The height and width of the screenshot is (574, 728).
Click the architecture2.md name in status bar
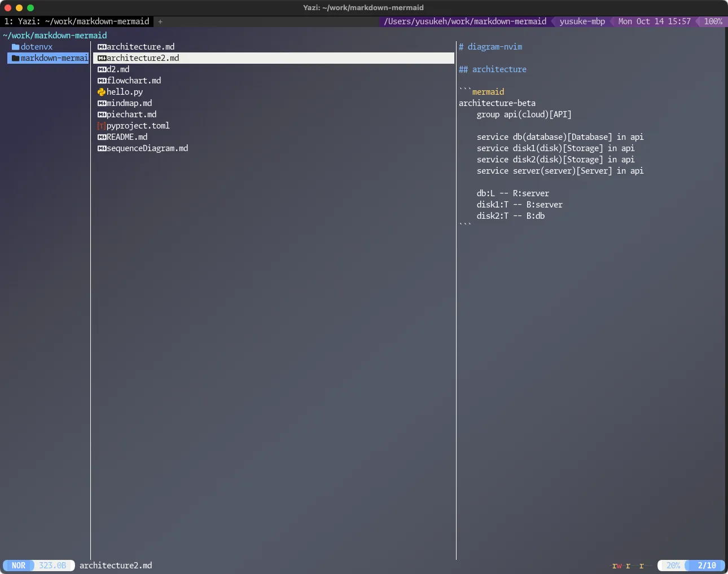pos(116,566)
